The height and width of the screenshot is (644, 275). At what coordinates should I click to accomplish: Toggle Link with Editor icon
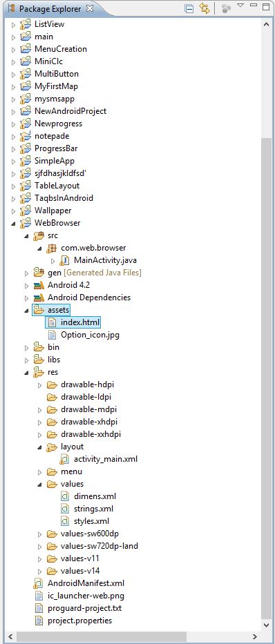[x=205, y=8]
